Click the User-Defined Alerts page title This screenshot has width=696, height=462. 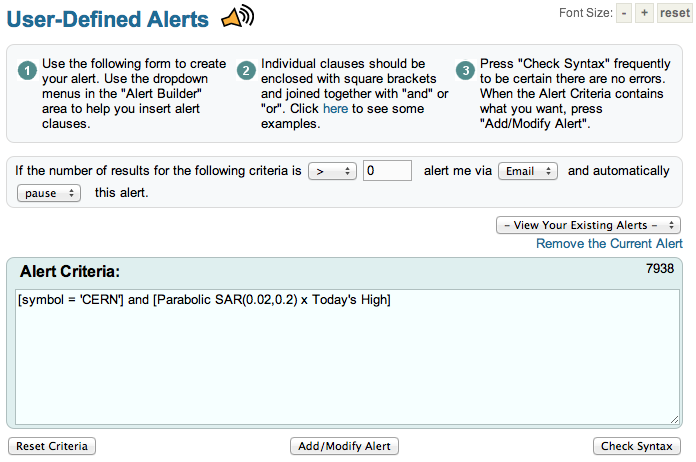pos(107,19)
